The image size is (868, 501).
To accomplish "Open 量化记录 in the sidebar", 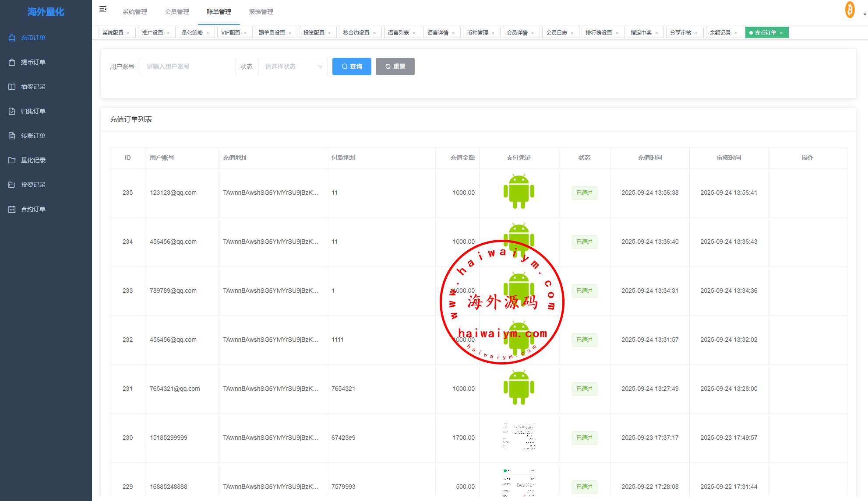I will click(x=33, y=160).
